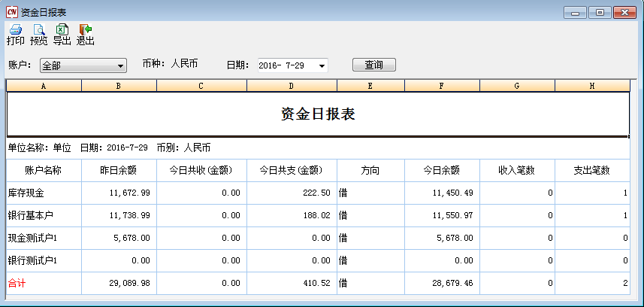Screen dimensions: 644x307
Task: Click the date field showing 2016-7-29
Action: [x=286, y=65]
